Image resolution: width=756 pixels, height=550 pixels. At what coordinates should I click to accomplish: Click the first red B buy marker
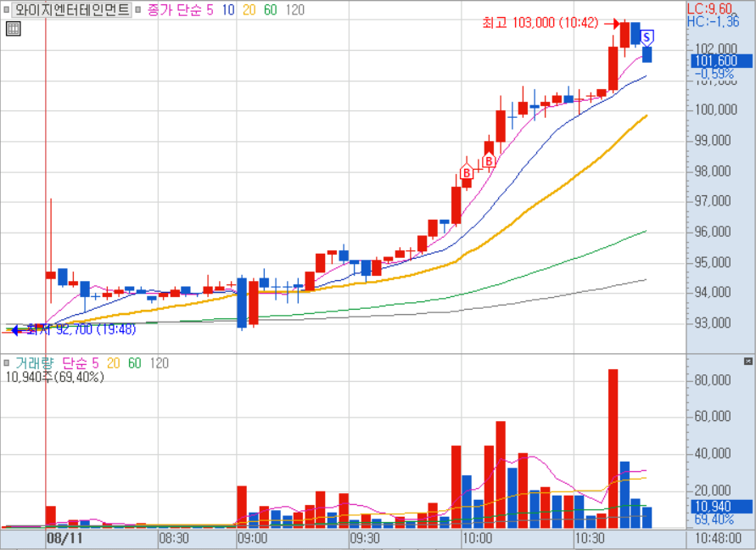(466, 172)
